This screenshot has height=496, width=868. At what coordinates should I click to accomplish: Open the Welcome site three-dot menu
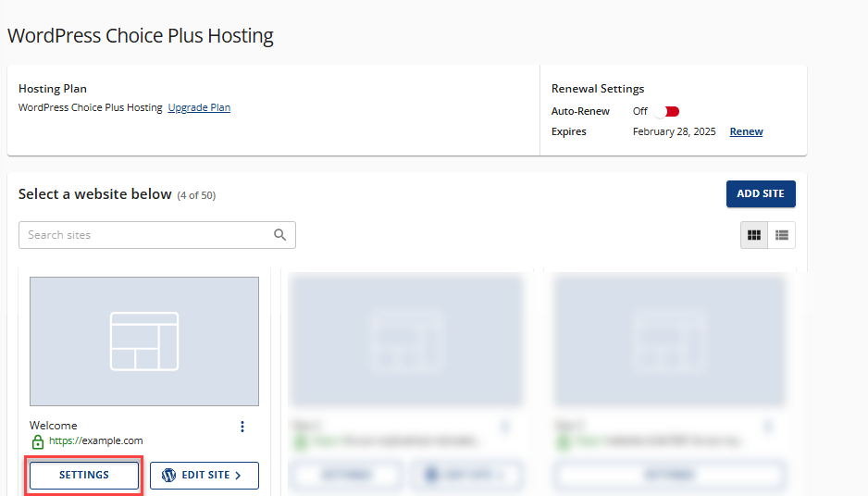pos(242,427)
